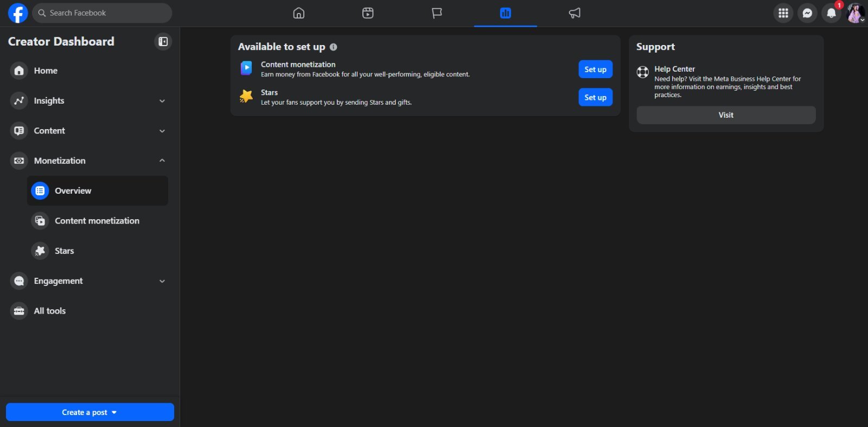Click the 'Let your fans support you' description
The image size is (868, 427).
[336, 103]
